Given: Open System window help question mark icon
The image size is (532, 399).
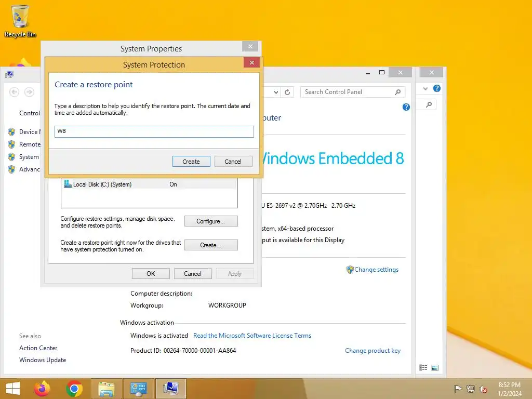Looking at the screenshot, I should [406, 107].
